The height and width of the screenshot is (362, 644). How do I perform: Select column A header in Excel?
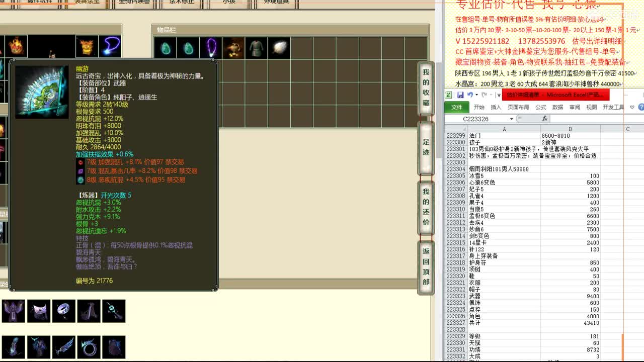[x=504, y=129]
